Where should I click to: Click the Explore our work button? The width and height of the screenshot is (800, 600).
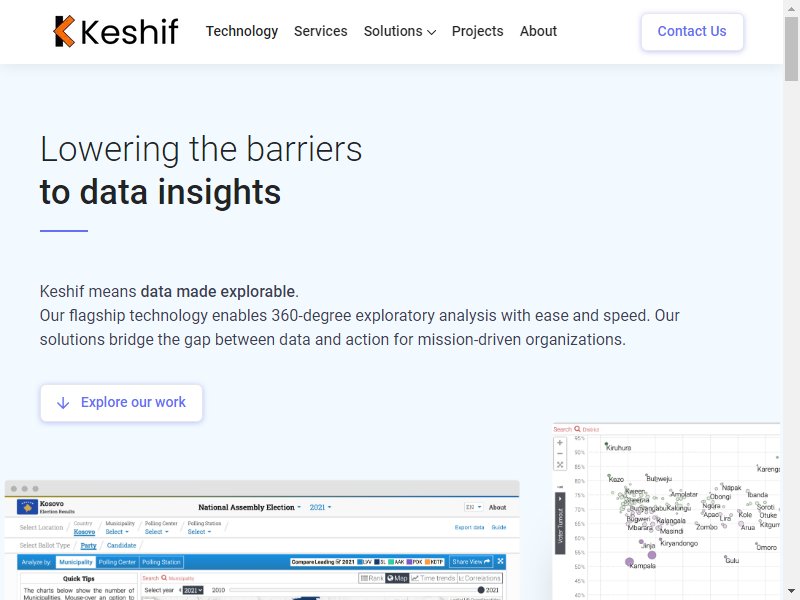121,402
